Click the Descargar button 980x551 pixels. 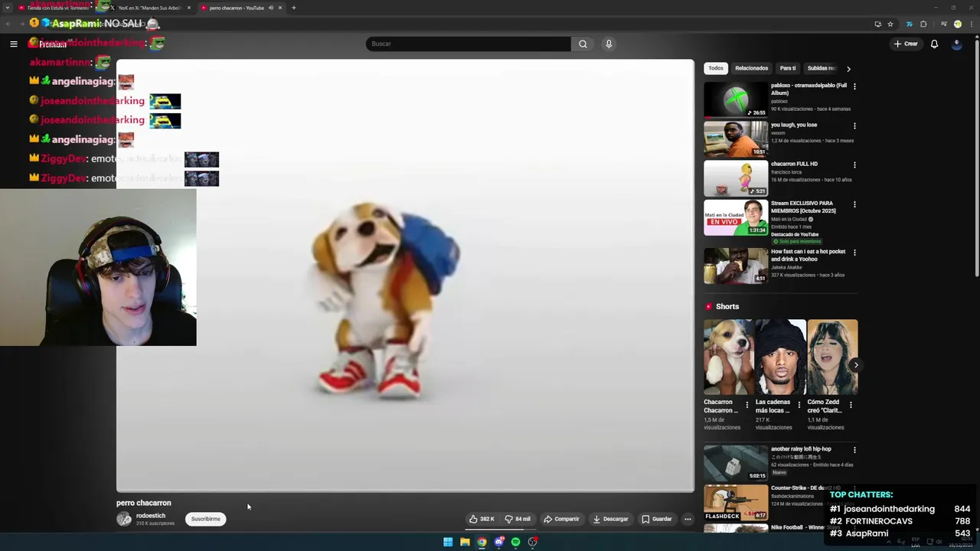(610, 519)
